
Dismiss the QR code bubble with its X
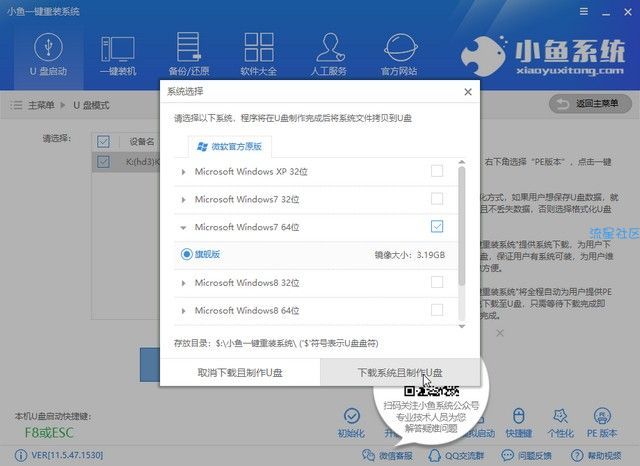click(x=500, y=333)
